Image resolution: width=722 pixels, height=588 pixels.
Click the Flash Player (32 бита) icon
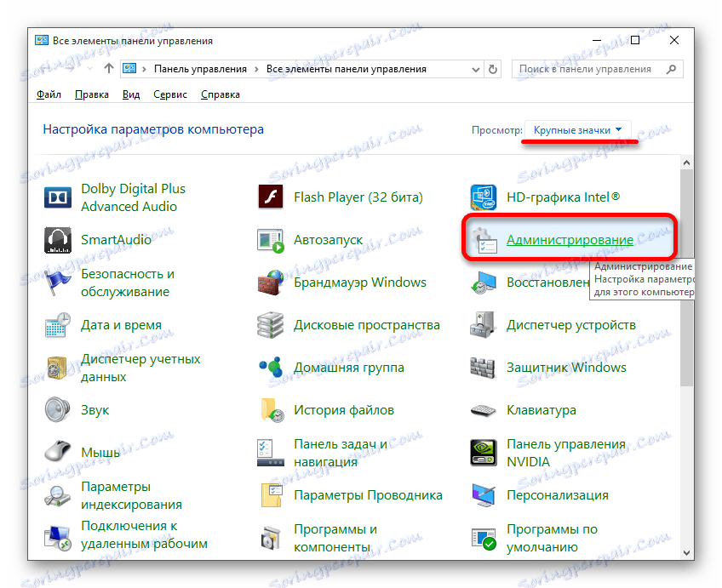(271, 197)
